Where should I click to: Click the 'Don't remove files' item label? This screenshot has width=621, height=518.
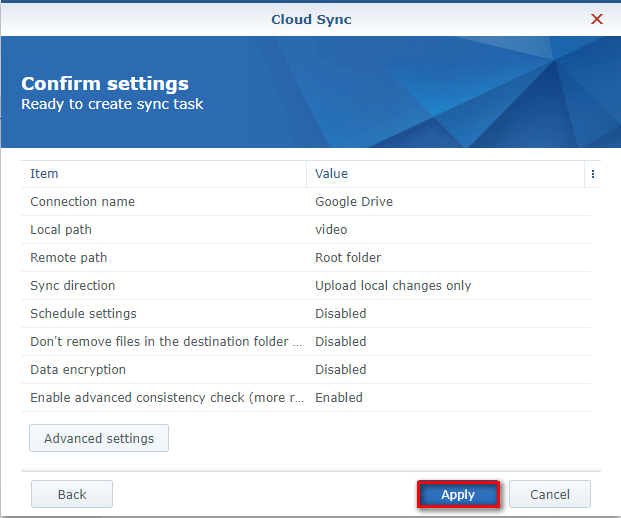[x=165, y=342]
